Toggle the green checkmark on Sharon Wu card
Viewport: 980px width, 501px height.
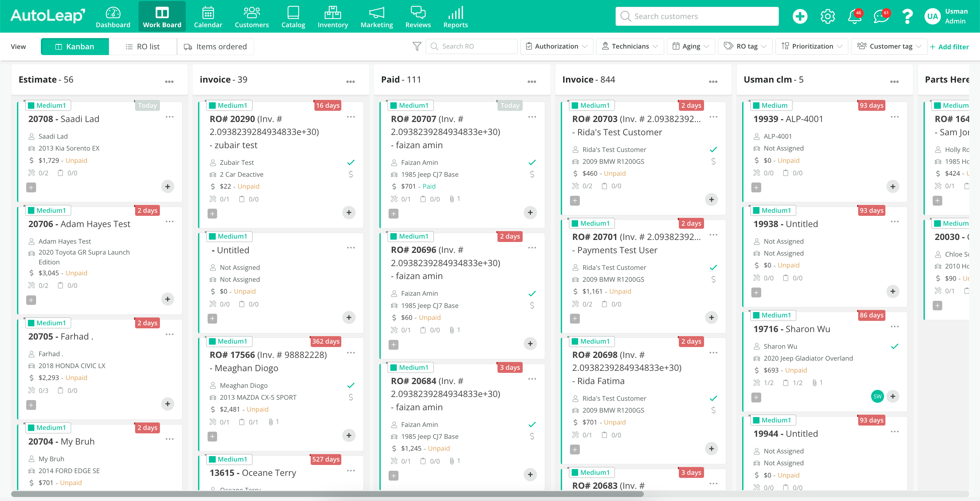click(x=894, y=346)
